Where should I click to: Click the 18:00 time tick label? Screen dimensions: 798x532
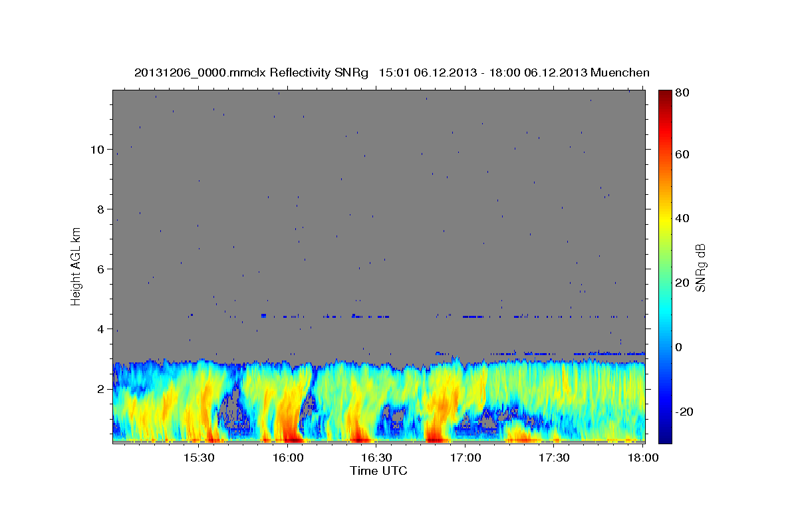tap(643, 458)
